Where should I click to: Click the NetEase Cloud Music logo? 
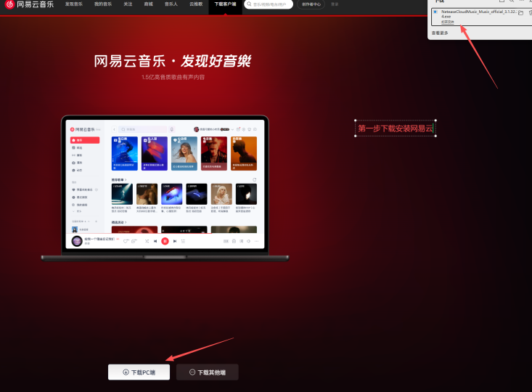(30, 4)
